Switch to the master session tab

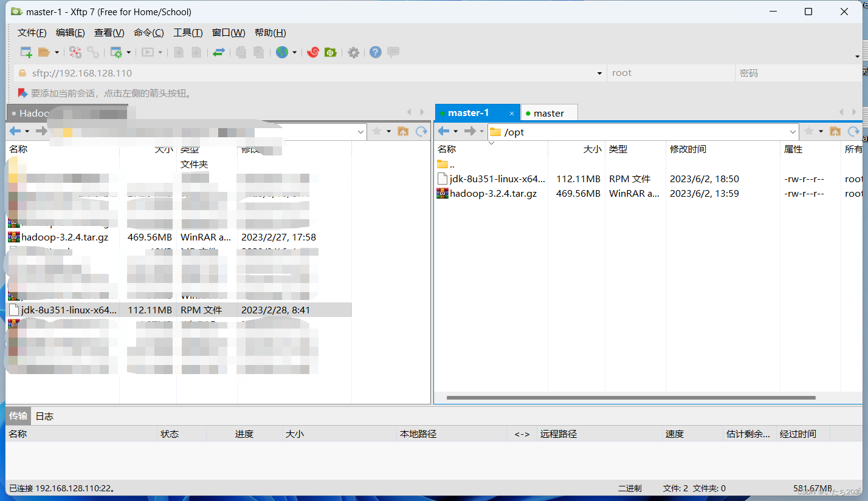(549, 113)
